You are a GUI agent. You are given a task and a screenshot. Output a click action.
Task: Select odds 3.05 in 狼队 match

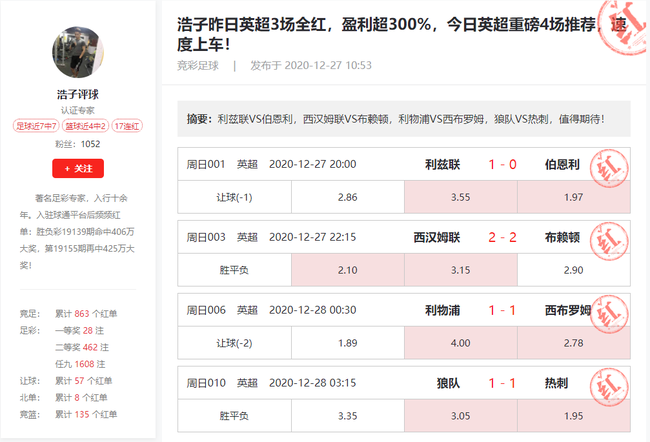461,416
